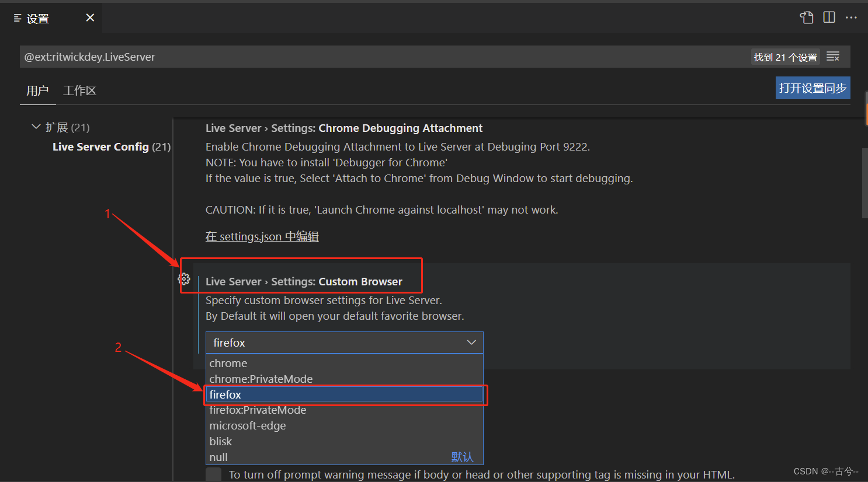
Task: Open the 在 settings.json 中编辑 link
Action: (262, 236)
